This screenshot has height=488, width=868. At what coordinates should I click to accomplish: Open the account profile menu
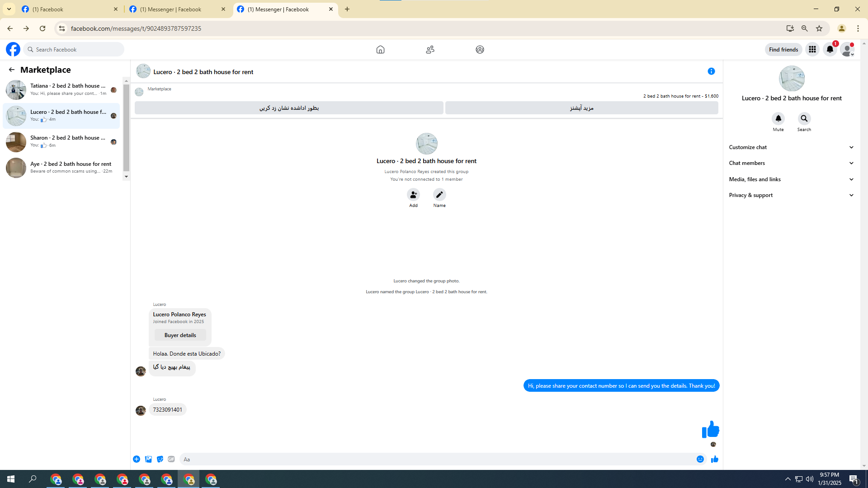coord(847,49)
